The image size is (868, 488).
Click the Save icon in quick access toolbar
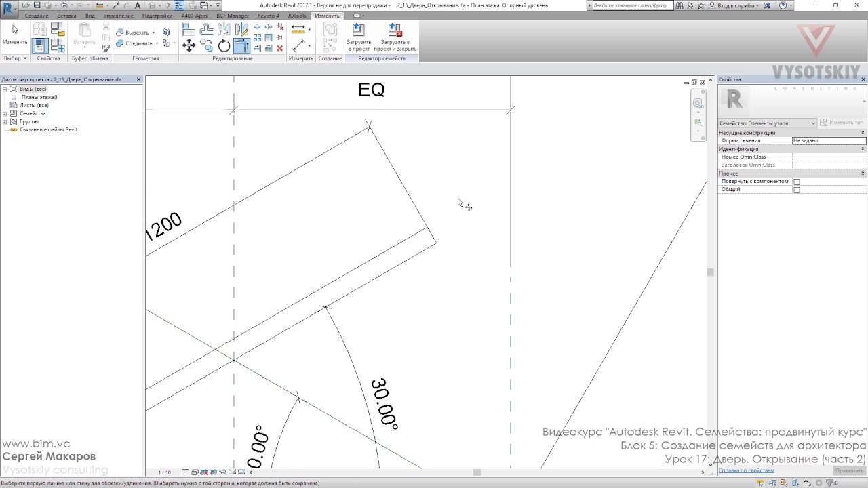coord(37,5)
